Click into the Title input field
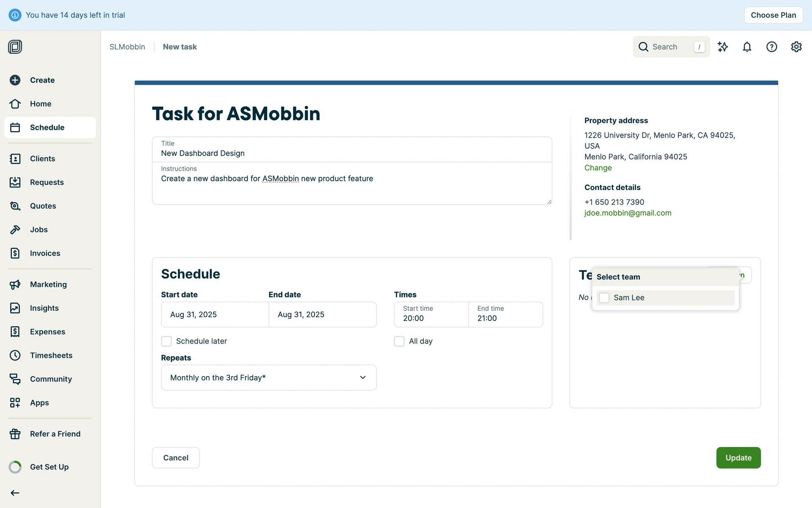Screen dimensions: 812x508 (352, 153)
